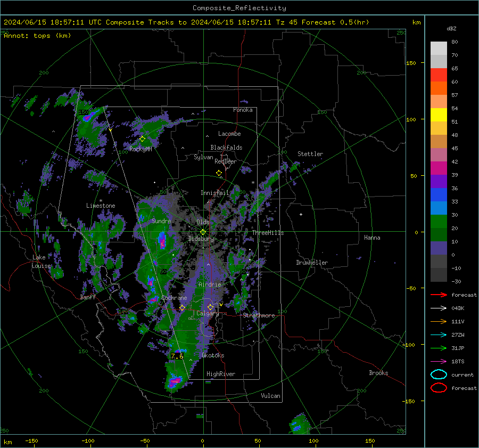Click the yellow diamond marker below RedDeer

(x=219, y=173)
